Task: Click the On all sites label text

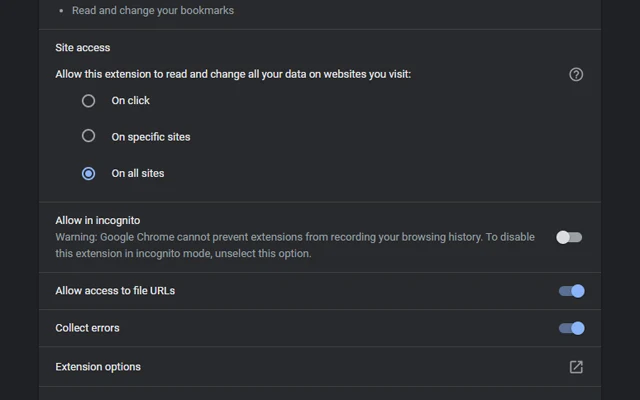Action: tap(138, 173)
